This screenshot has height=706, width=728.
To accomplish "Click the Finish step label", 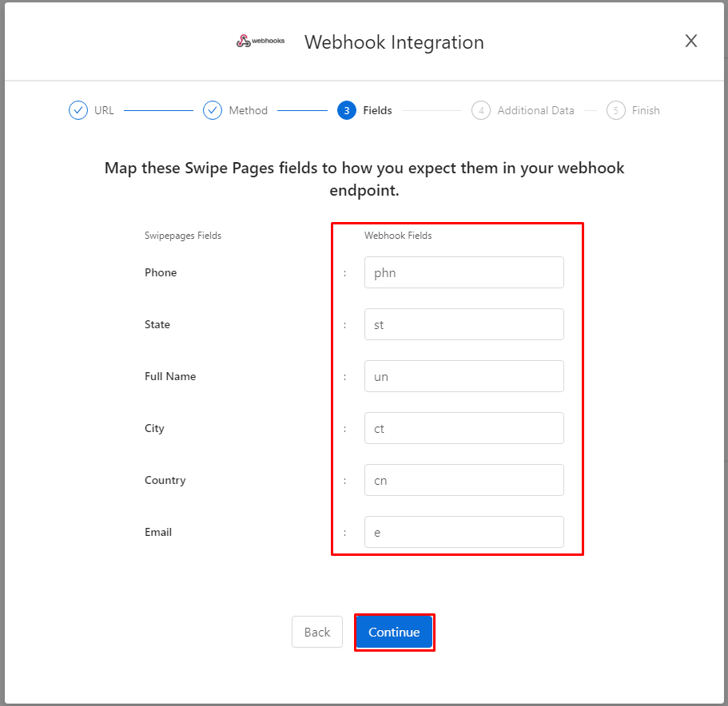I will click(x=646, y=110).
